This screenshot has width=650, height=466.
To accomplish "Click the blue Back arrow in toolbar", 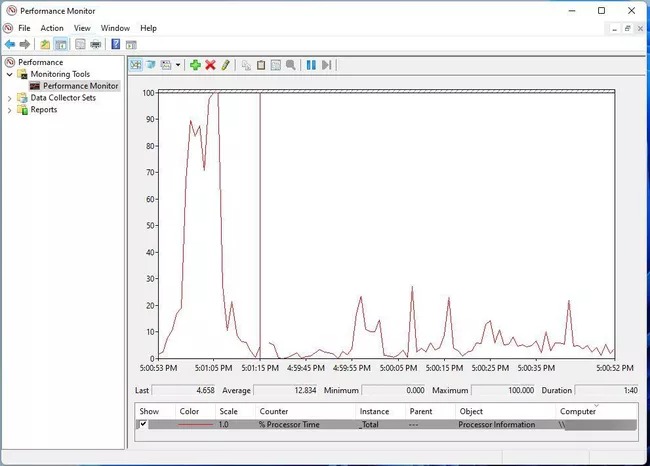I will [x=10, y=44].
